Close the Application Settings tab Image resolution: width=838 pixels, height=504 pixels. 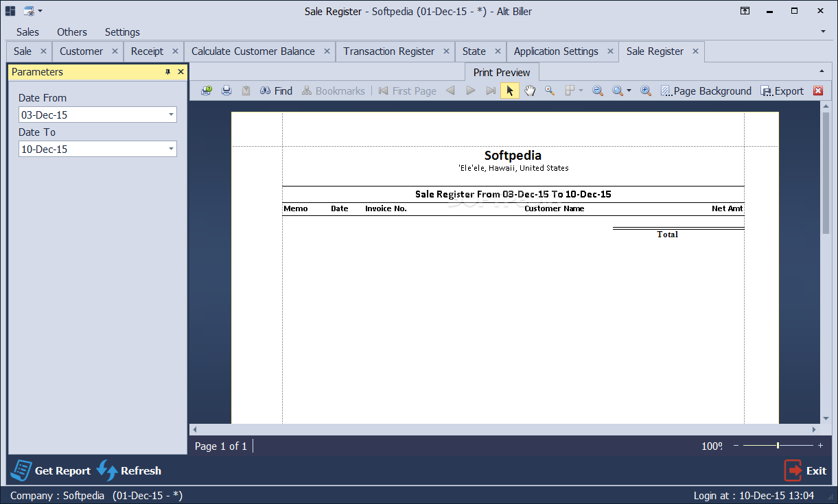coord(610,51)
